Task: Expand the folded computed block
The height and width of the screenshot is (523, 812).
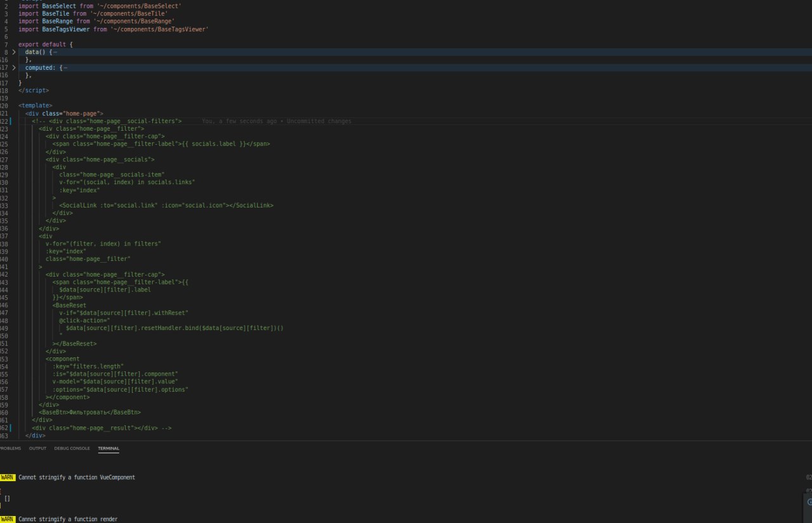Action: 14,67
